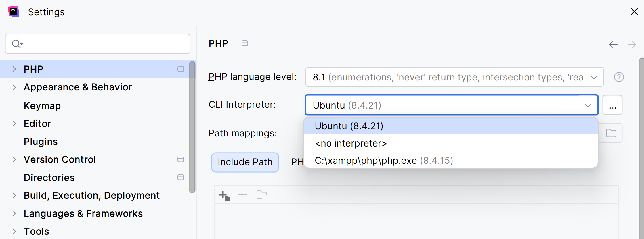Choose <no interpreter> option
Image resolution: width=644 pixels, height=239 pixels.
pos(451,143)
